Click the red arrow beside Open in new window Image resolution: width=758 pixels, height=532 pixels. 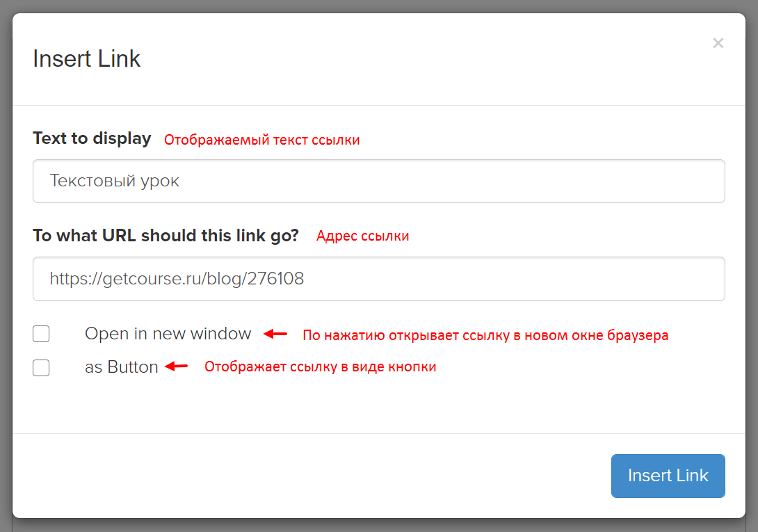tap(275, 334)
